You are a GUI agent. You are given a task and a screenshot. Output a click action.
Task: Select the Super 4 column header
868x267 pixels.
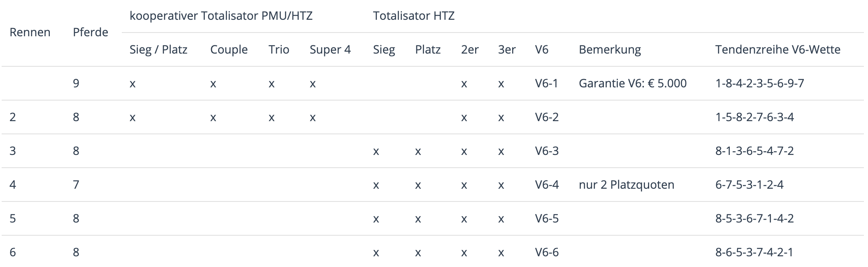click(x=330, y=49)
